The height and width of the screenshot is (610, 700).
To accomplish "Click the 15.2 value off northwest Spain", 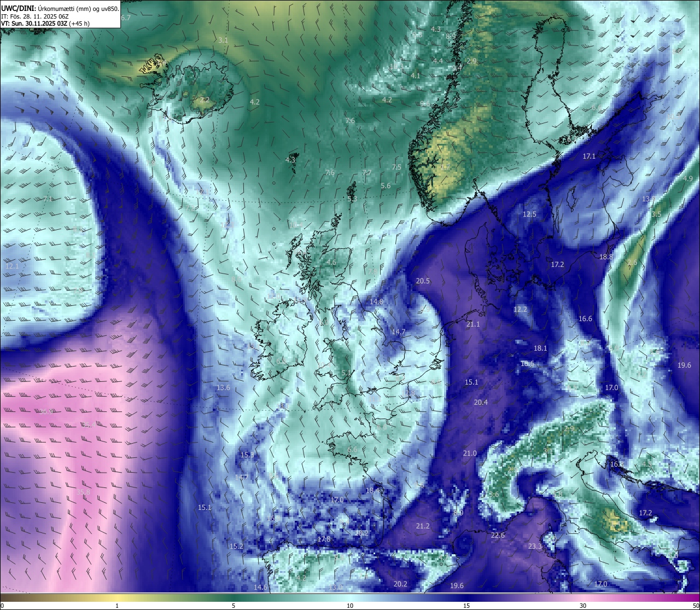I will tap(236, 547).
